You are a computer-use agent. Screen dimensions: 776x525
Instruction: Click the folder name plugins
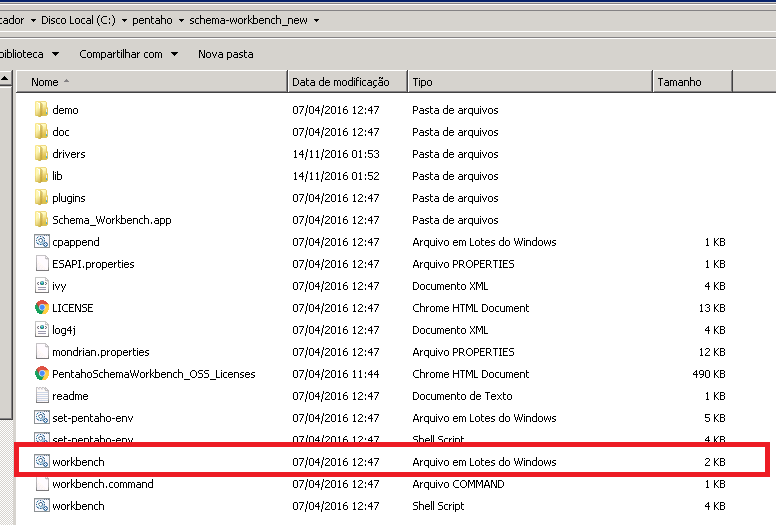point(68,197)
